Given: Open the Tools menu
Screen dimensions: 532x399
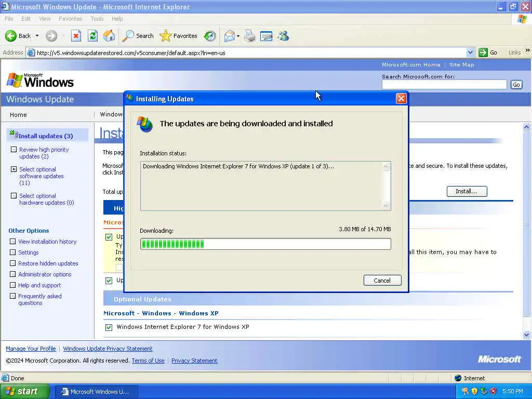Looking at the screenshot, I should tap(97, 19).
